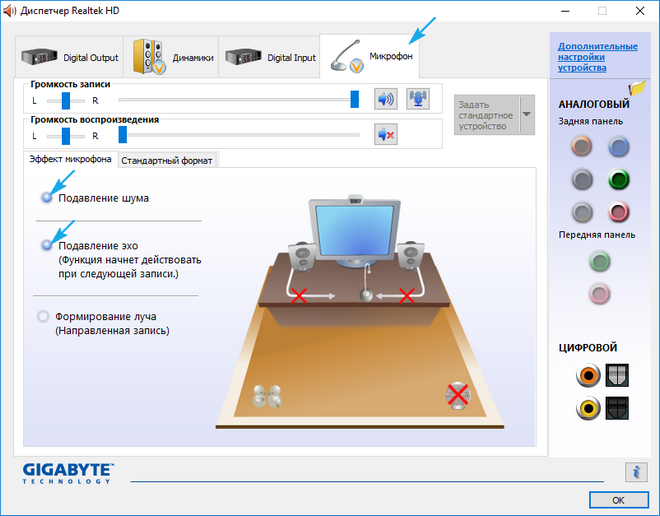
Task: Select the blue rear panel jack
Action: pos(618,147)
